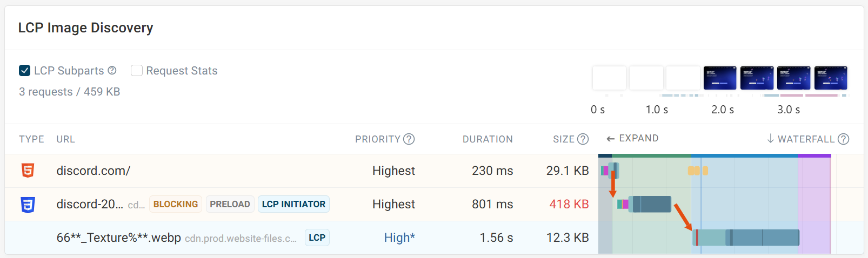This screenshot has height=258, width=868.
Task: Click the left arrow beside Expand
Action: 611,139
